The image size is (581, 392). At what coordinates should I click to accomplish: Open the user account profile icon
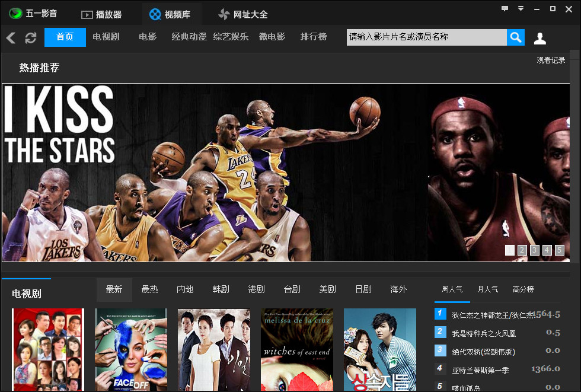[x=540, y=38]
